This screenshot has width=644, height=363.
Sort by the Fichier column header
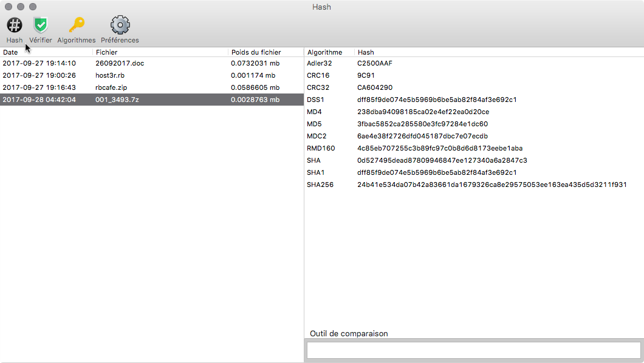click(160, 52)
